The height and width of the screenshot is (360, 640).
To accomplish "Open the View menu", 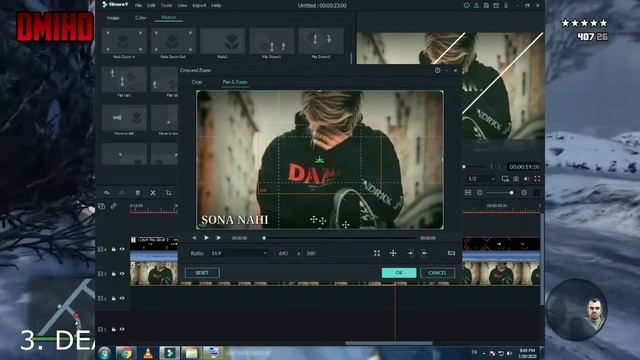I will [x=182, y=5].
